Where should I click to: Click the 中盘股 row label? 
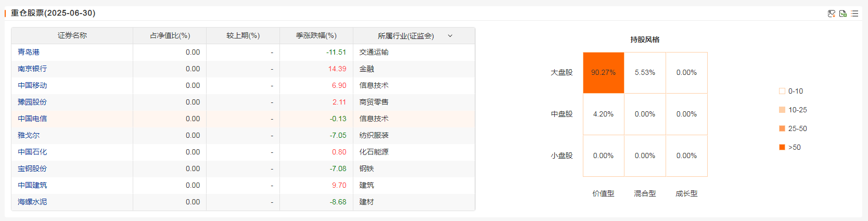[561, 114]
